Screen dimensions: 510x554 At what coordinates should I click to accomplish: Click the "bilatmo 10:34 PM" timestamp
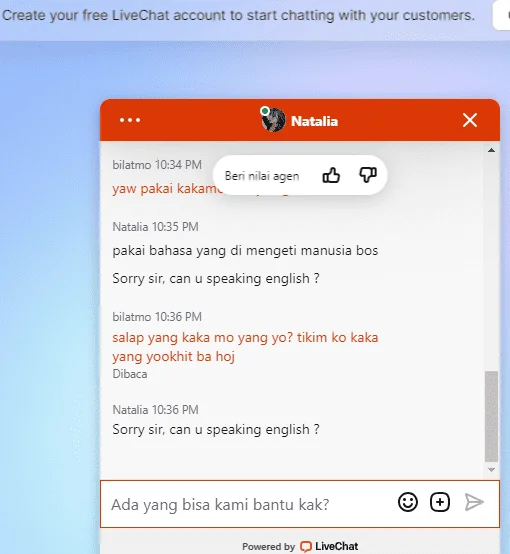pyautogui.click(x=157, y=165)
